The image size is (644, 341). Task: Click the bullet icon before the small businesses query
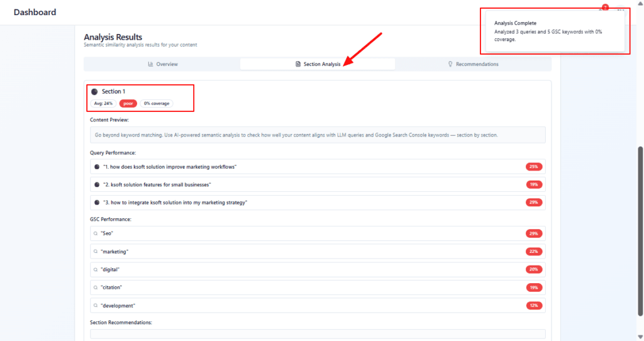97,184
